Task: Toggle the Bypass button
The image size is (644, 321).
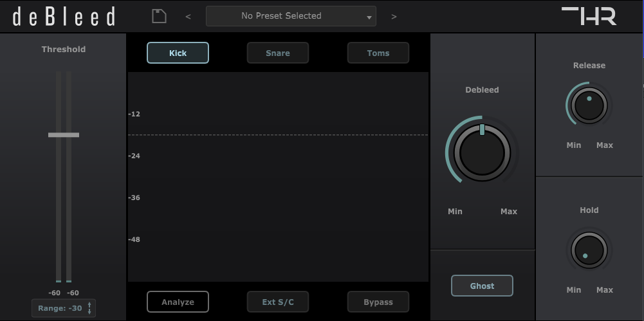Action: point(378,302)
